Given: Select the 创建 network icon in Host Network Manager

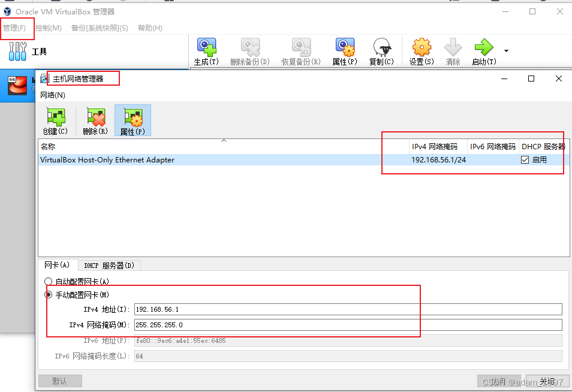Looking at the screenshot, I should [x=56, y=119].
